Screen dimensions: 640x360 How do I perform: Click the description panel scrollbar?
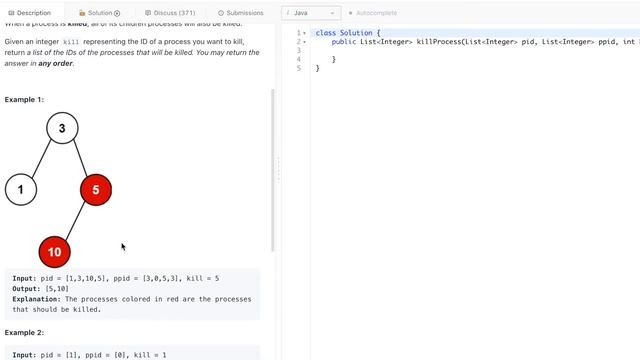[x=273, y=170]
